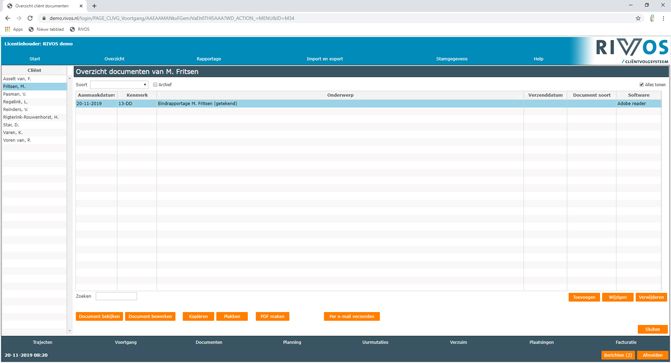
Task: Open the Stamgegevens menu
Action: point(452,59)
